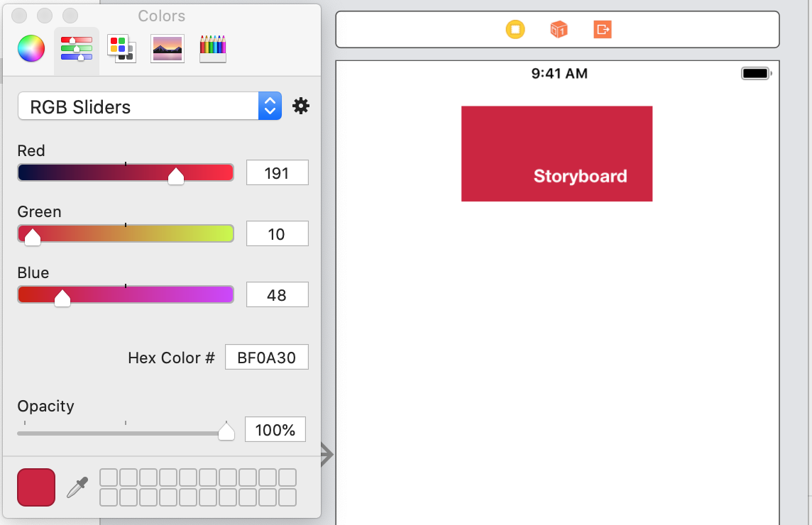The image size is (812, 525).
Task: Click the current red color swatch
Action: (36, 487)
